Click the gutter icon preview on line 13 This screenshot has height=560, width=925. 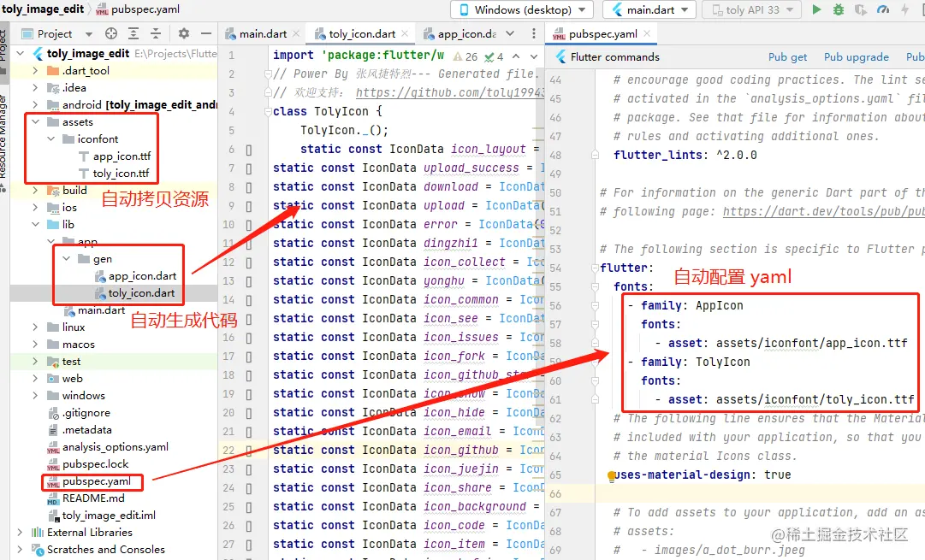coord(249,282)
